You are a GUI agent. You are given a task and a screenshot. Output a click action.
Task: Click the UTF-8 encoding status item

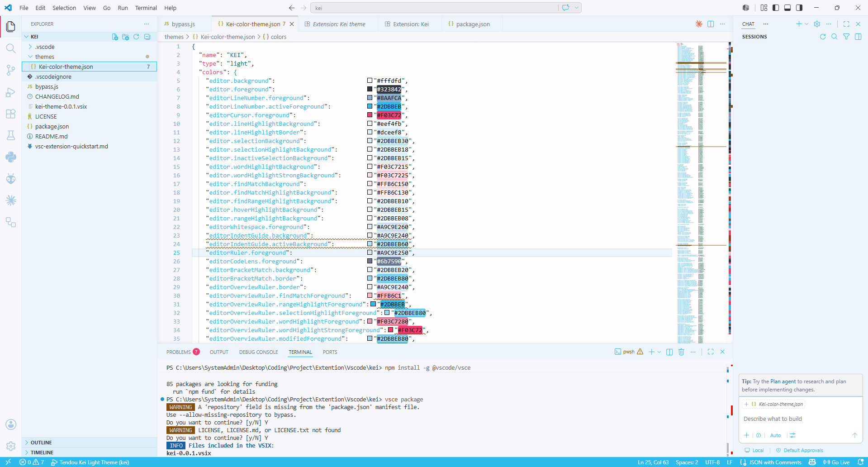click(712, 462)
